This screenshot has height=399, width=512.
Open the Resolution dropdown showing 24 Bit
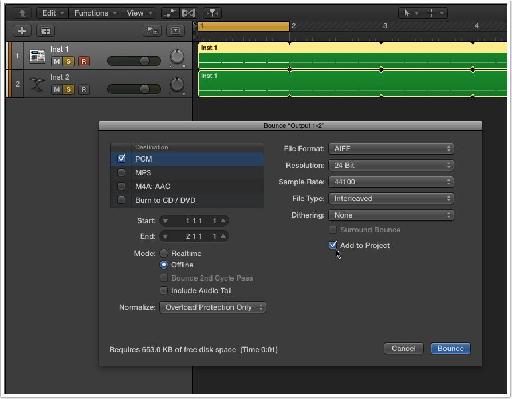click(x=391, y=165)
